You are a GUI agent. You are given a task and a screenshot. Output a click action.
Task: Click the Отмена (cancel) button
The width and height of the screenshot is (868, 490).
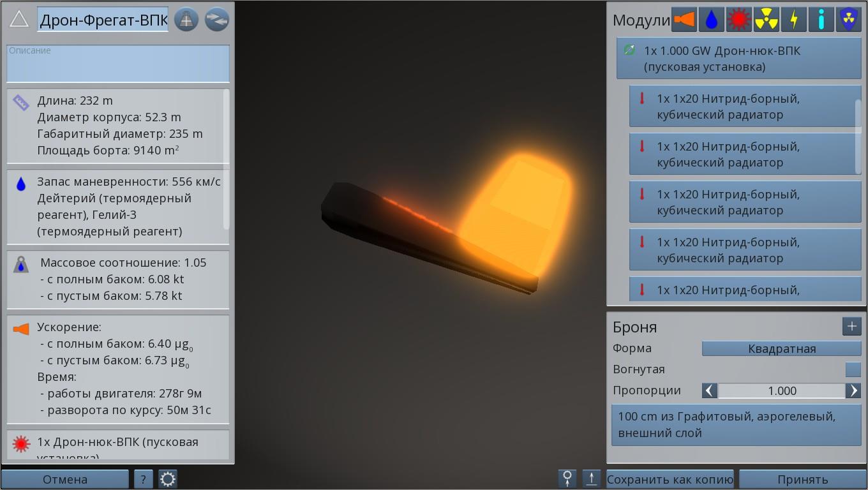(65, 479)
